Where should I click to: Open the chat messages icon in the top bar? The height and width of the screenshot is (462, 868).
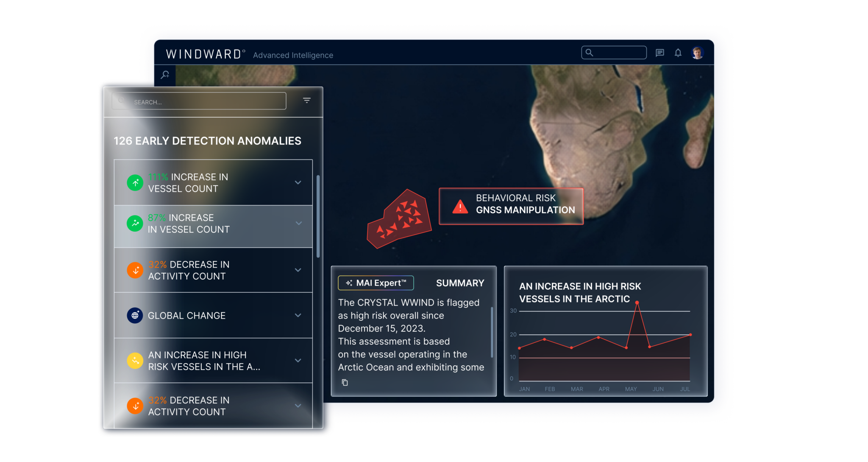pyautogui.click(x=659, y=53)
